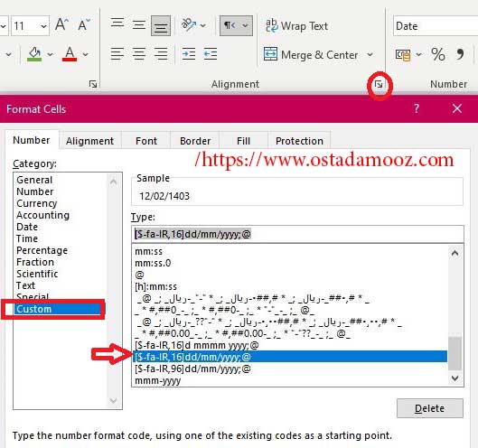Apply red font color A icon

70,54
